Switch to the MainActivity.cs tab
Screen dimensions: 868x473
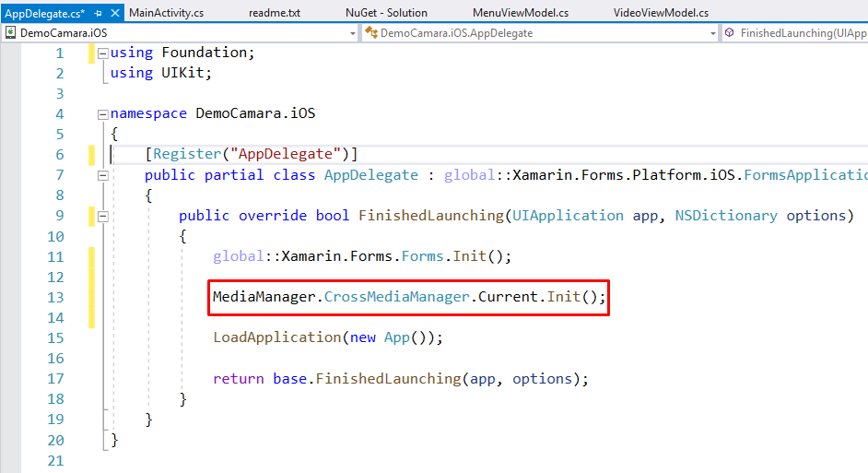point(166,13)
